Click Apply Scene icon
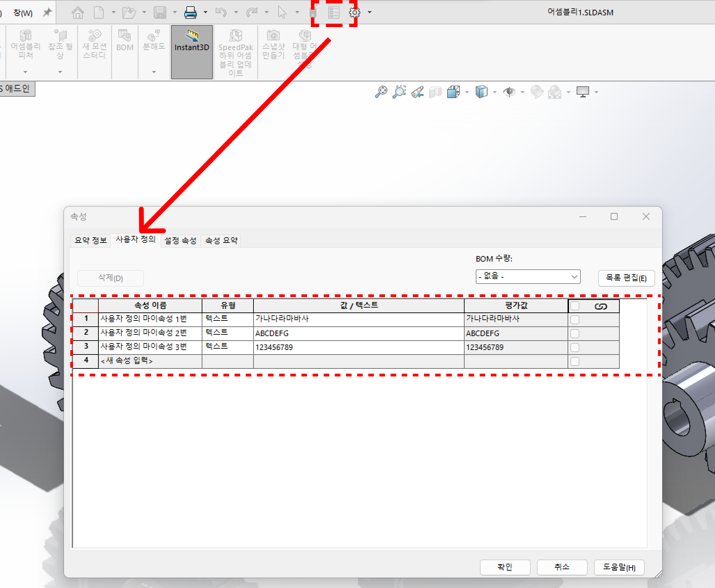 tap(555, 92)
